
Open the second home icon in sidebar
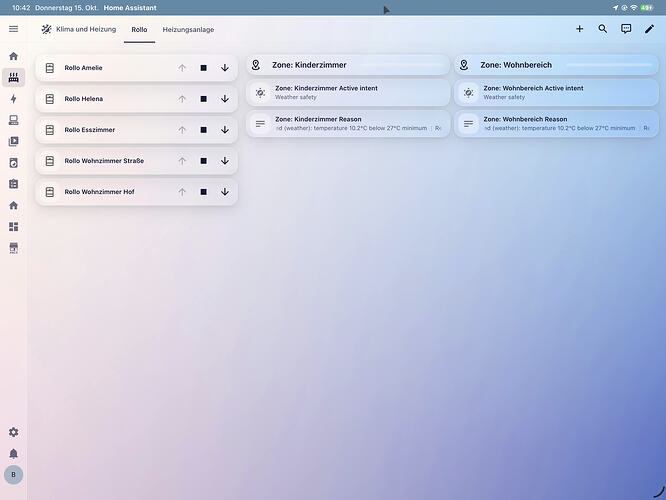coord(14,205)
